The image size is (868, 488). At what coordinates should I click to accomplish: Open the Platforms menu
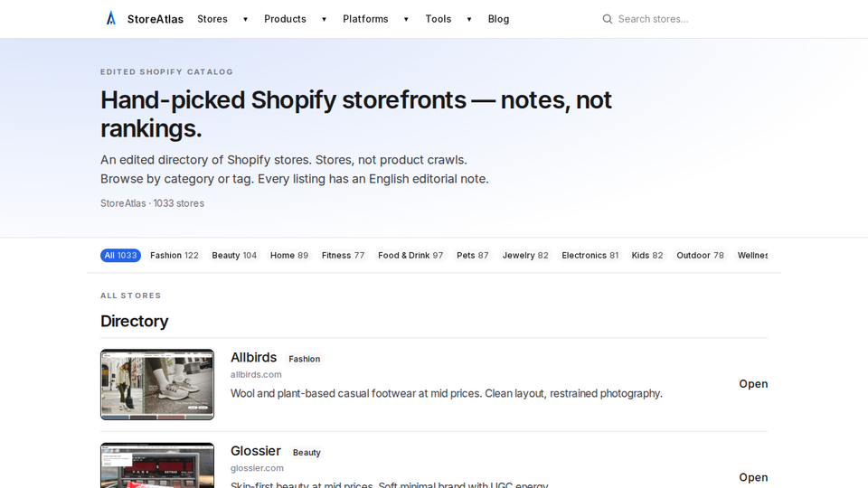click(365, 19)
